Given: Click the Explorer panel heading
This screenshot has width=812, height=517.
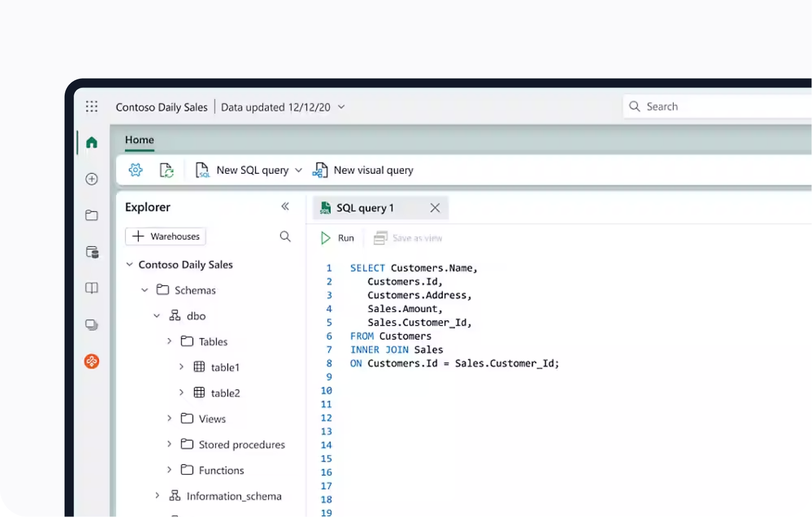Looking at the screenshot, I should (x=147, y=207).
